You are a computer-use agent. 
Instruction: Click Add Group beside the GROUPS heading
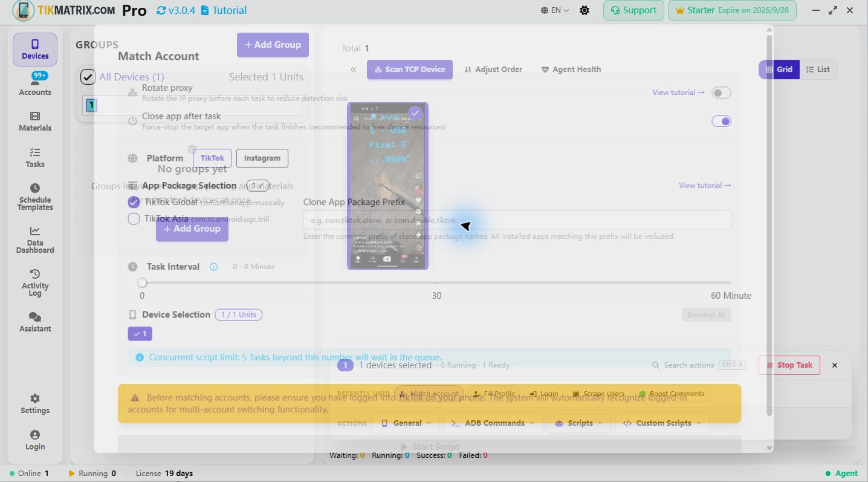pyautogui.click(x=273, y=45)
